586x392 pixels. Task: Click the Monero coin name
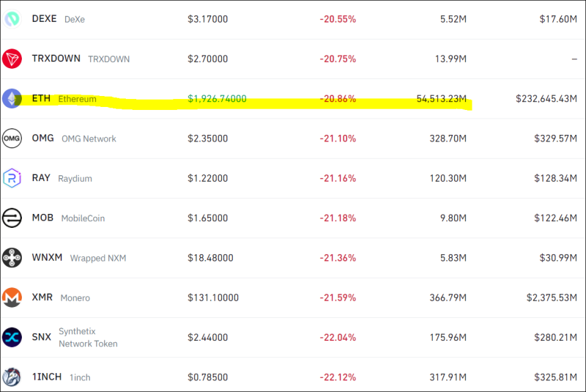75,297
